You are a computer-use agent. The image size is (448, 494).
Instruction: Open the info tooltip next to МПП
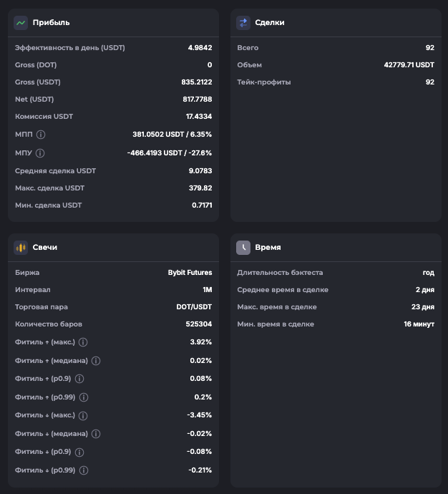(41, 135)
